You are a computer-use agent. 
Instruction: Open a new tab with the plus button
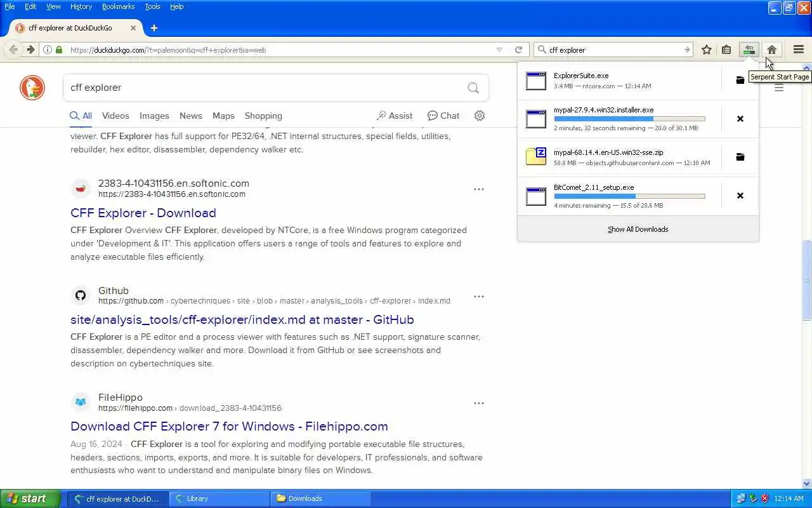[x=154, y=28]
